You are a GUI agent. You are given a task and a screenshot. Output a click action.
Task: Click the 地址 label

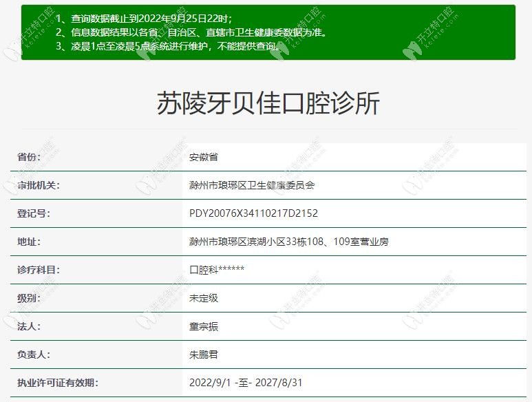pyautogui.click(x=29, y=242)
